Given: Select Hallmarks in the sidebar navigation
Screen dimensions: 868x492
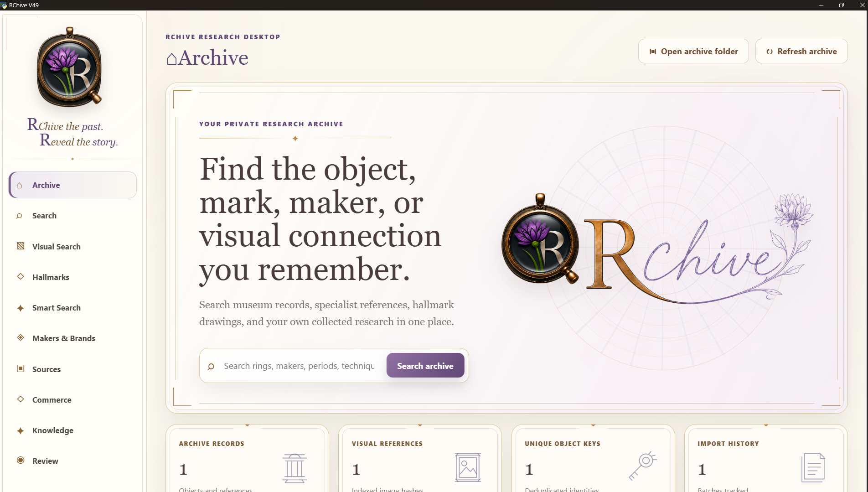Looking at the screenshot, I should (72, 277).
